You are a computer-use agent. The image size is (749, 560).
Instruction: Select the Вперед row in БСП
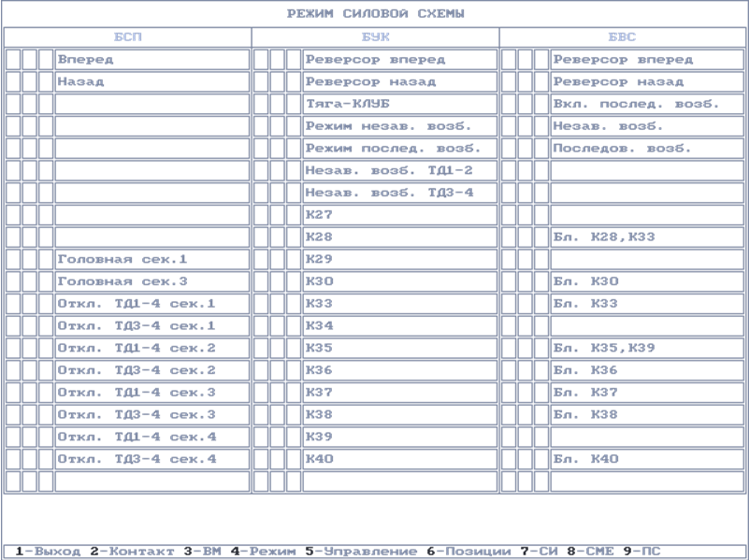click(152, 60)
